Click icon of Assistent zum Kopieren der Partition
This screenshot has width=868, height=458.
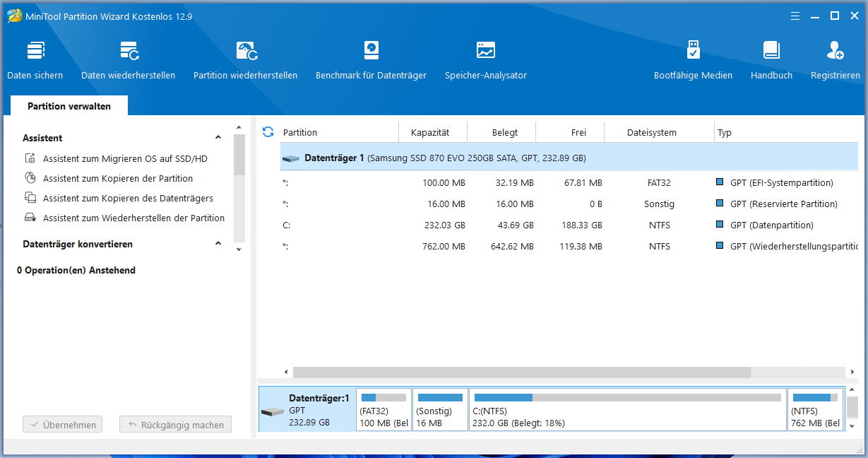[30, 178]
